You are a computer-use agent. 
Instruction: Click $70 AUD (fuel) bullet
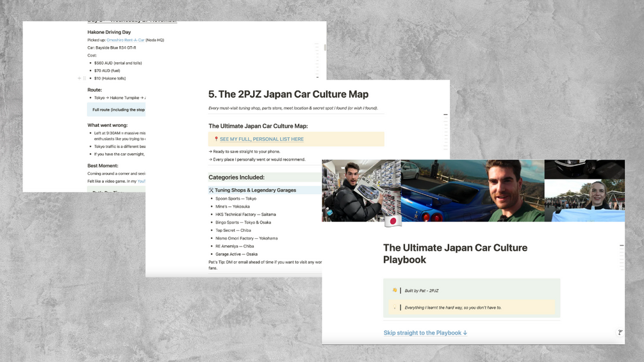click(107, 70)
